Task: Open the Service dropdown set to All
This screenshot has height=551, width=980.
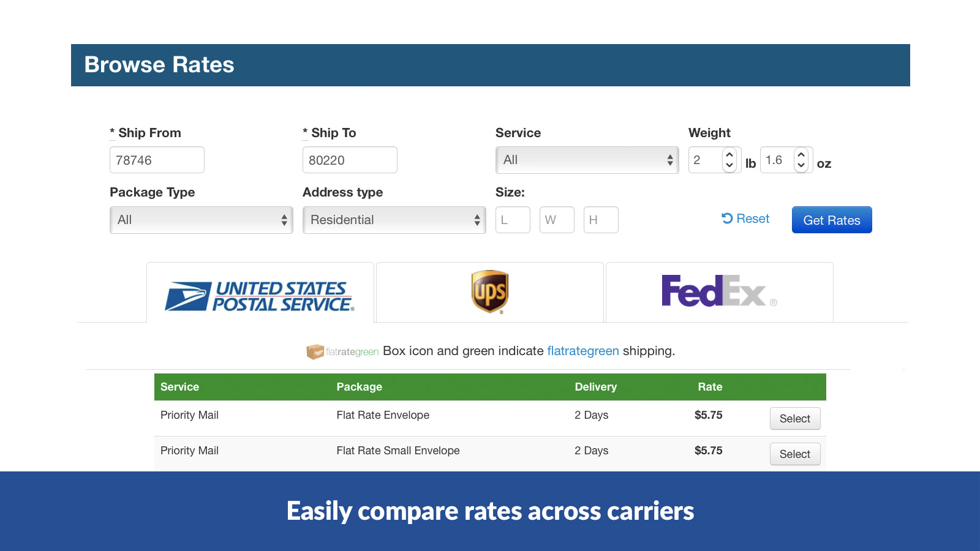Action: click(x=586, y=160)
